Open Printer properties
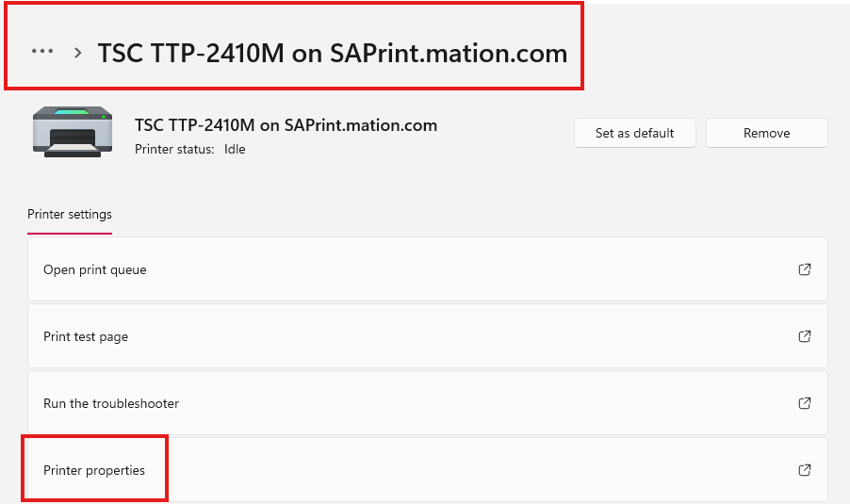850x504 pixels. [428, 470]
